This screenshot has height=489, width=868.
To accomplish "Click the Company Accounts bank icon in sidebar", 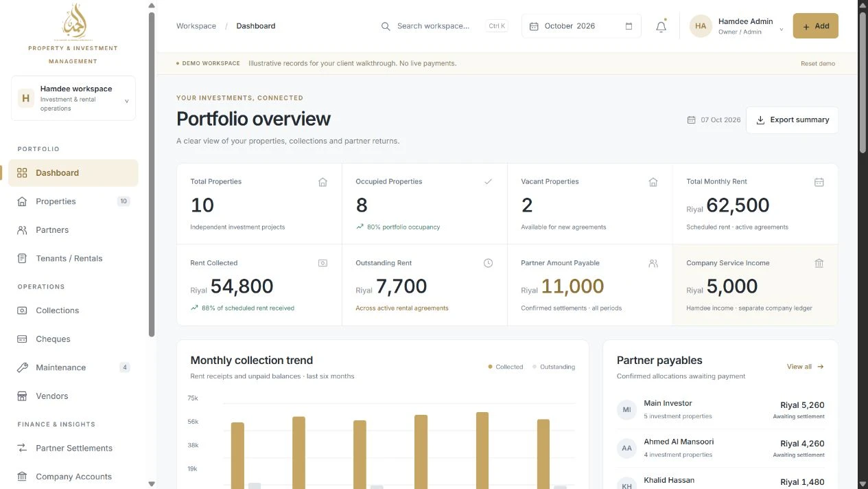I will tap(22, 477).
